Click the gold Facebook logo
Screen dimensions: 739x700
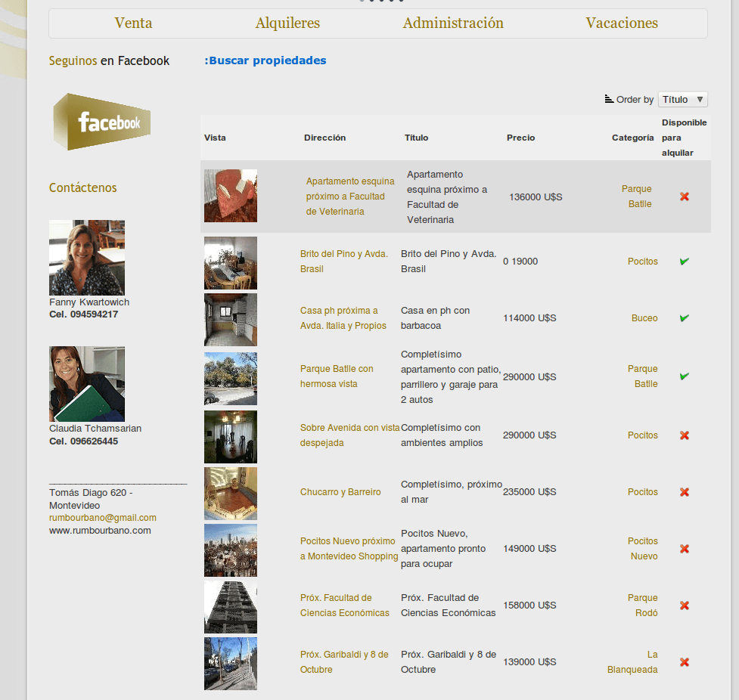[x=102, y=122]
